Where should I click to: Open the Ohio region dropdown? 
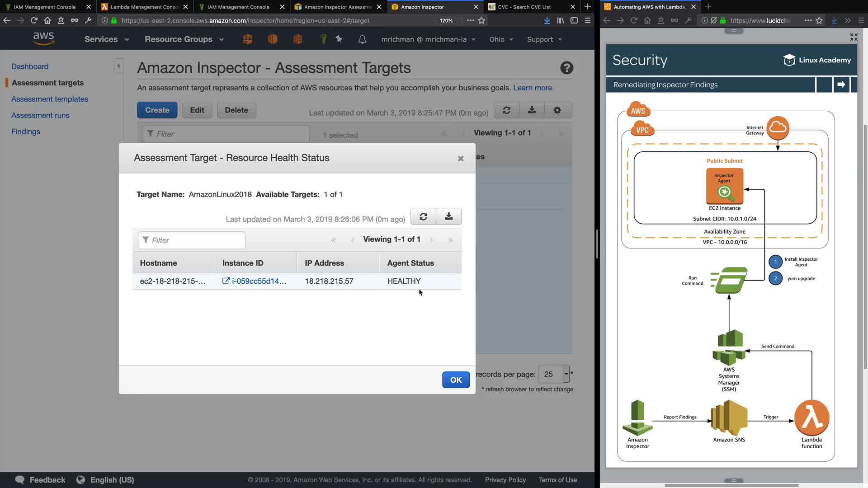click(x=501, y=39)
